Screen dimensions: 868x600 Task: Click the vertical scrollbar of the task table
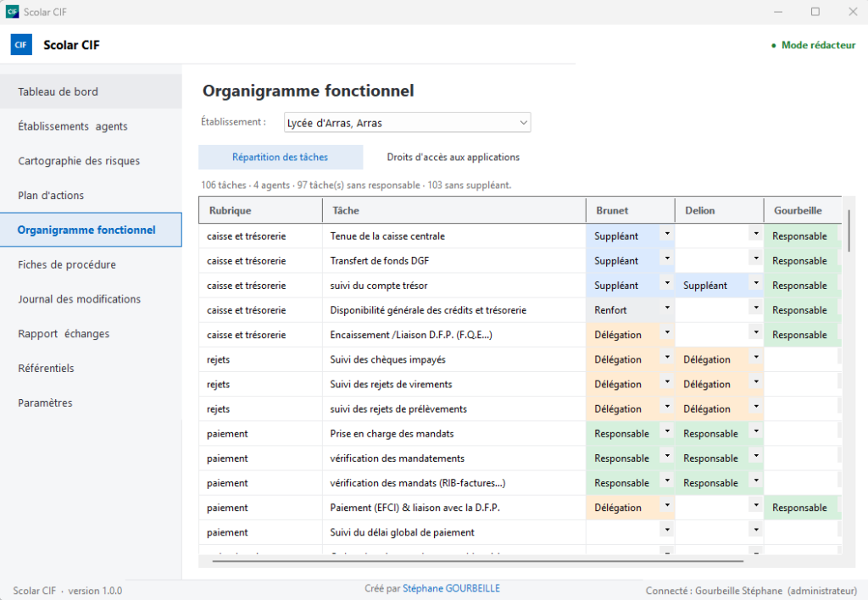[x=849, y=231]
